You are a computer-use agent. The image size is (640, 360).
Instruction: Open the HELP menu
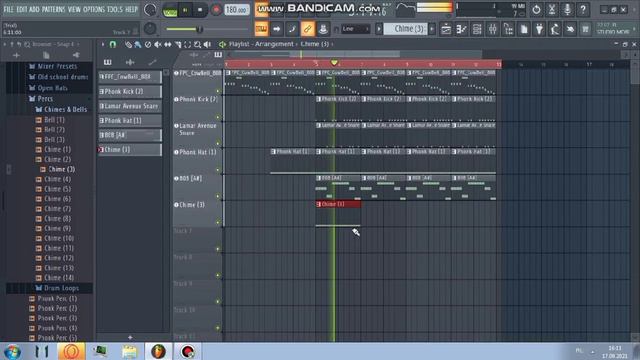[x=131, y=9]
